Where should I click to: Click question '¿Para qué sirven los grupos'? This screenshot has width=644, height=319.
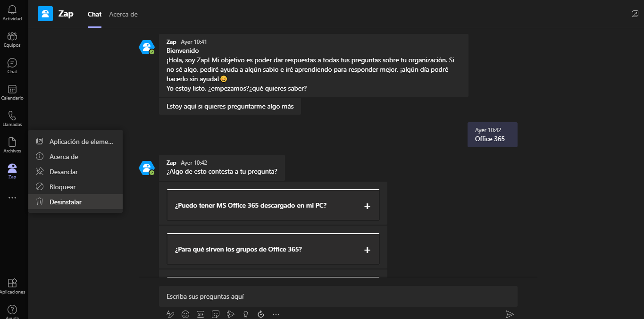238,249
